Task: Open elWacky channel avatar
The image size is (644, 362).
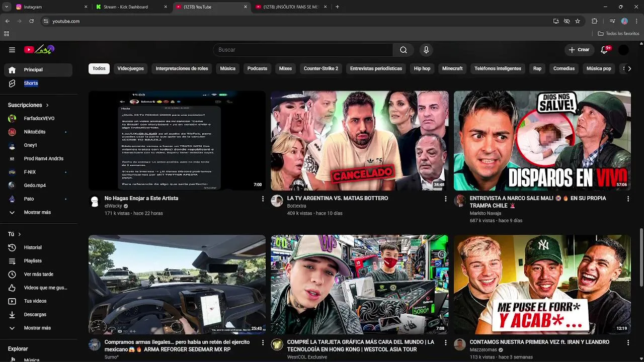Action: click(x=95, y=201)
